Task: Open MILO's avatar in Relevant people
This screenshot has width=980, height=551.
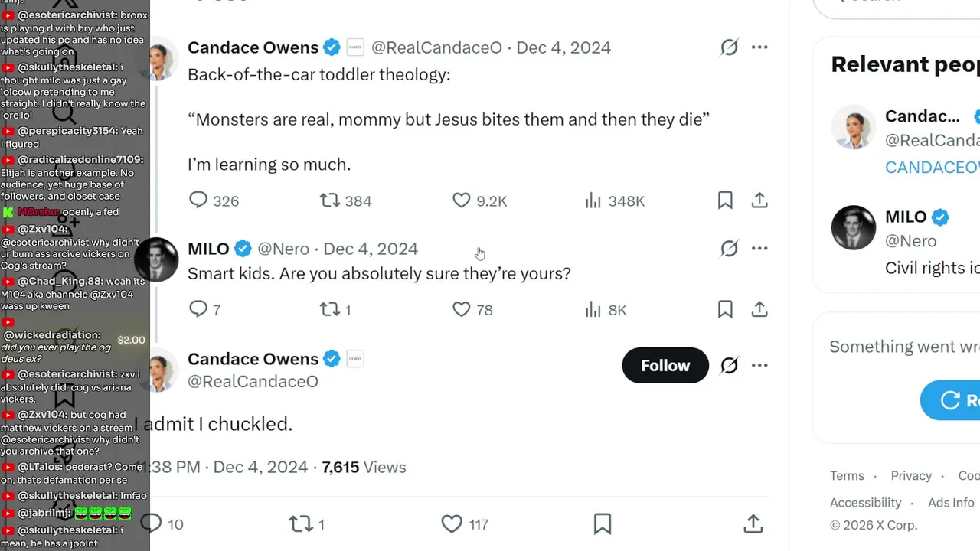Action: point(854,227)
